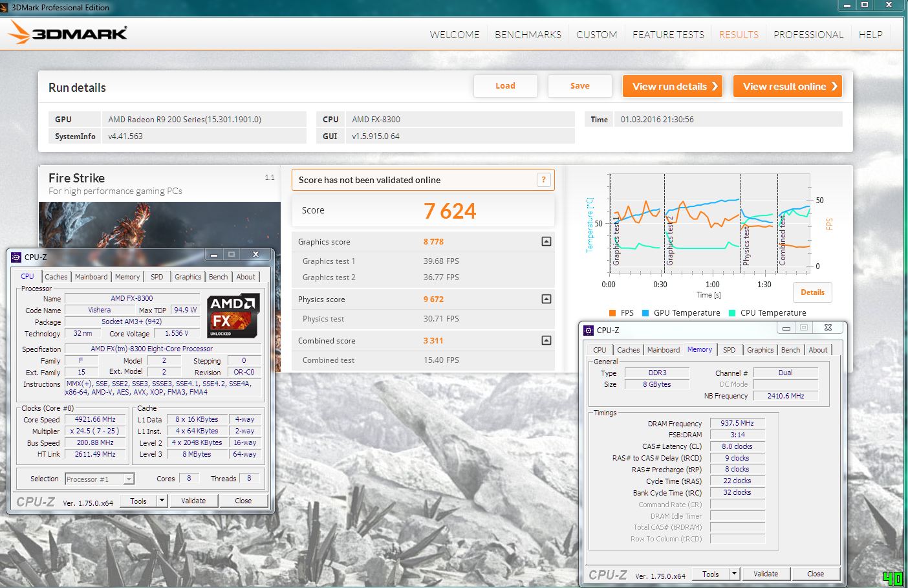Image resolution: width=908 pixels, height=588 pixels.
Task: Click the Name field showing AMD FX-8300 in CPU-Z
Action: [132, 298]
